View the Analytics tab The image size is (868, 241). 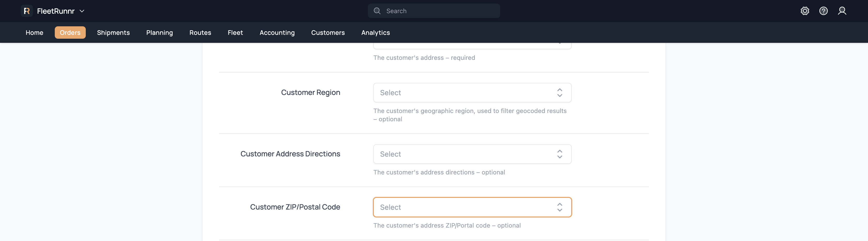pyautogui.click(x=375, y=33)
